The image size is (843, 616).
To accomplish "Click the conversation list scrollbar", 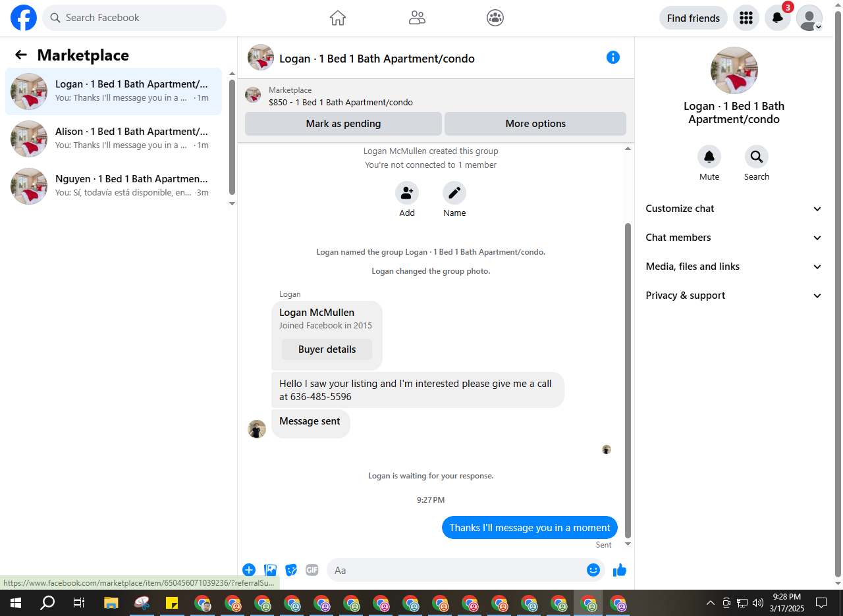I will [232, 138].
